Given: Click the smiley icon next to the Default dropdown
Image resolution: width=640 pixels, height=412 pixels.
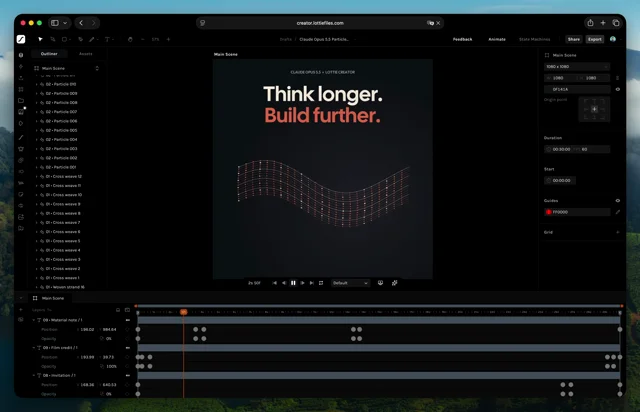Looking at the screenshot, I should click(380, 283).
